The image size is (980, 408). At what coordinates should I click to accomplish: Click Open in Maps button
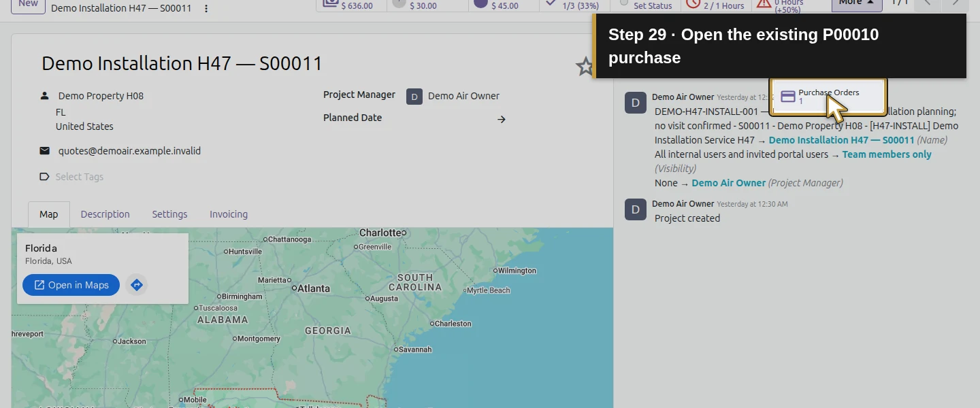pos(71,285)
